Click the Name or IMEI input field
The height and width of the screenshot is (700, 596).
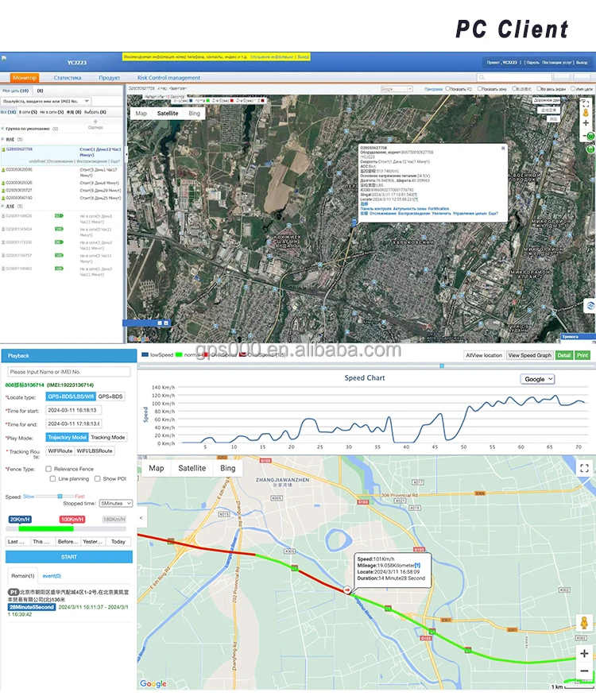(x=68, y=371)
